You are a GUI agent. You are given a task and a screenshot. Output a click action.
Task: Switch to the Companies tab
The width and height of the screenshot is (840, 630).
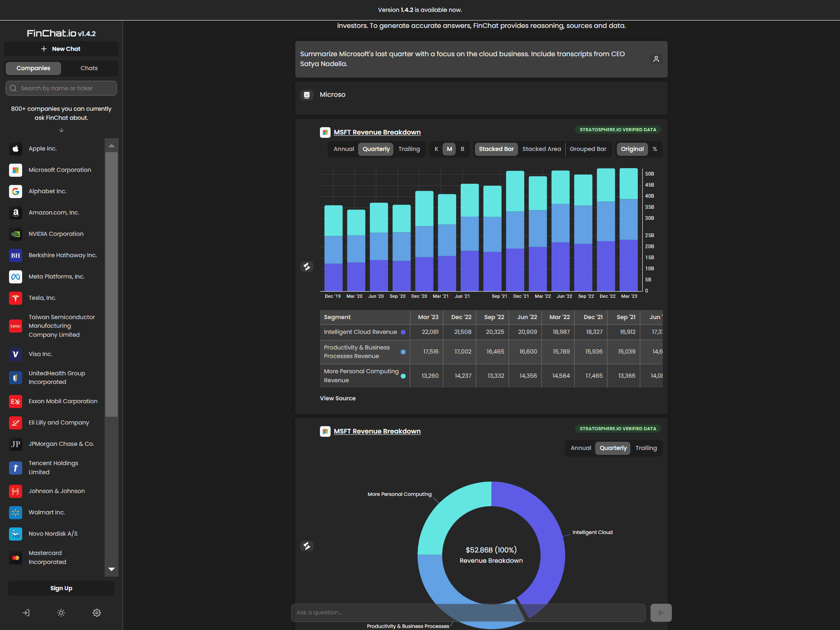tap(33, 68)
